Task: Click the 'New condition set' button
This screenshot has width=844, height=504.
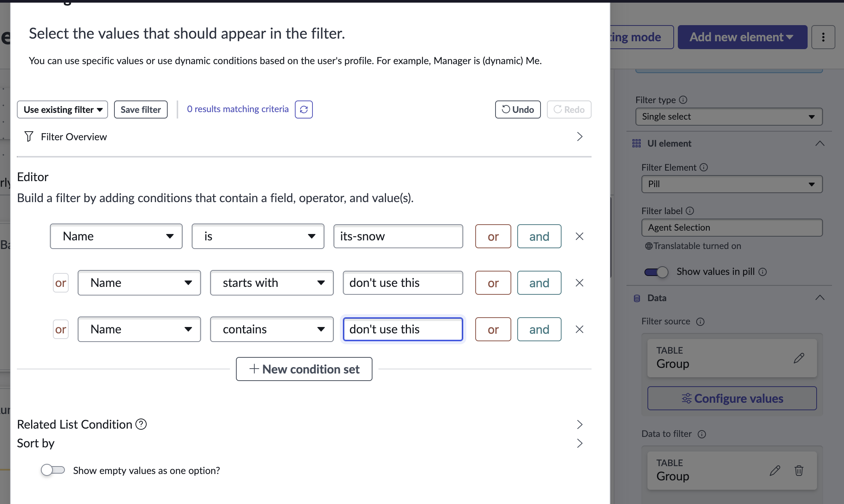Action: pyautogui.click(x=304, y=369)
